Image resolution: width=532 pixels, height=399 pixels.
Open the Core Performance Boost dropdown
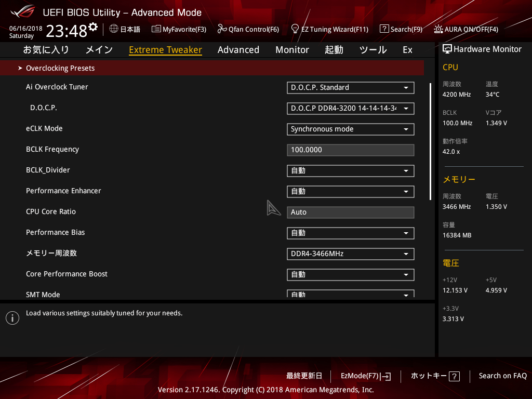coord(351,274)
